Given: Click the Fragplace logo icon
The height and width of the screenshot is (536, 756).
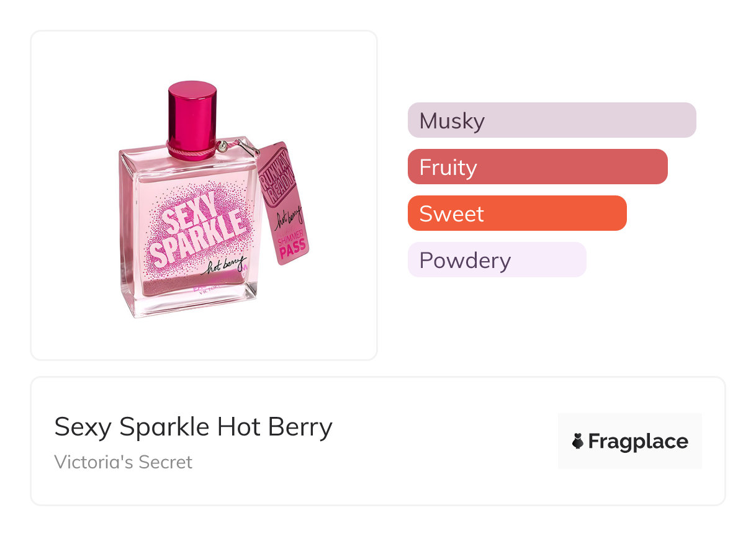Looking at the screenshot, I should point(578,441).
